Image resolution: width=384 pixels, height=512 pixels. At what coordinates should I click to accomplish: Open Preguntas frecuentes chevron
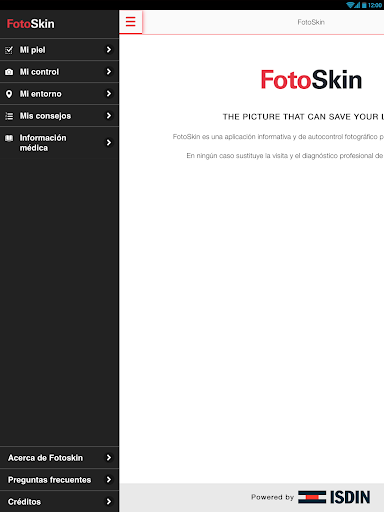[109, 480]
